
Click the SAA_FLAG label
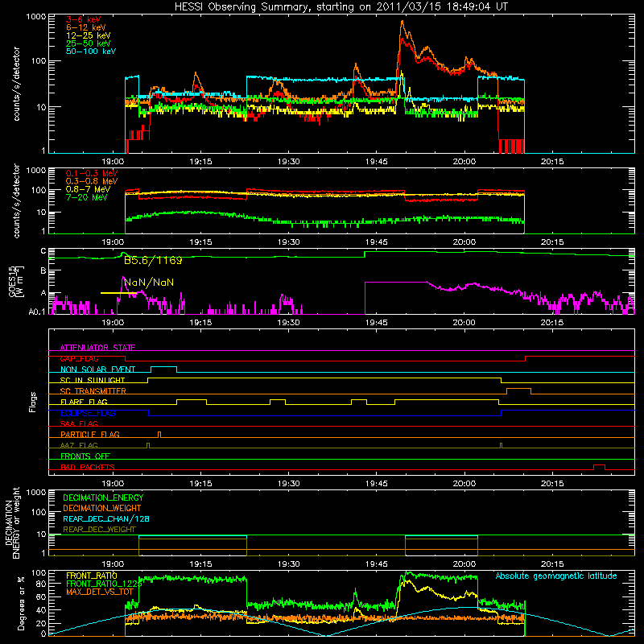[79, 423]
